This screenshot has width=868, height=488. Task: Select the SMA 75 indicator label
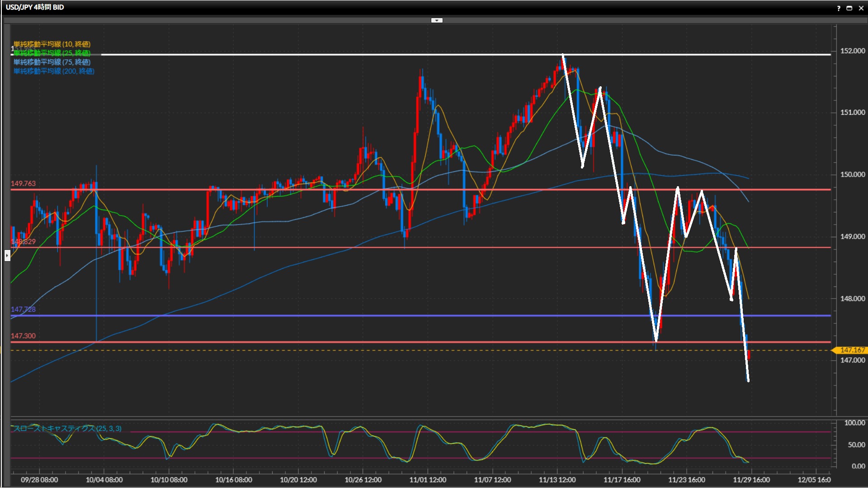(x=52, y=62)
